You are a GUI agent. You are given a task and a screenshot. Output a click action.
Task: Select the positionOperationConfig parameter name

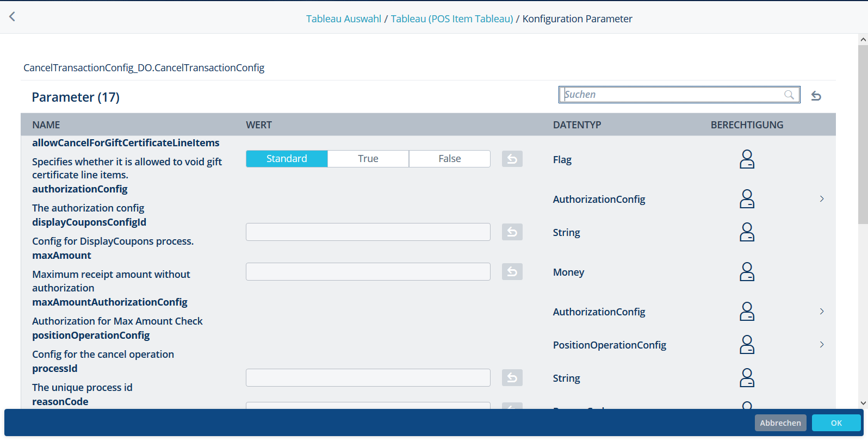(x=91, y=336)
